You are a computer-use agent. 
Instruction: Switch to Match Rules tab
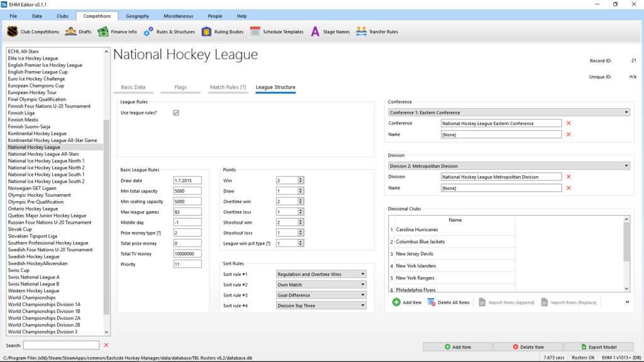coord(228,87)
